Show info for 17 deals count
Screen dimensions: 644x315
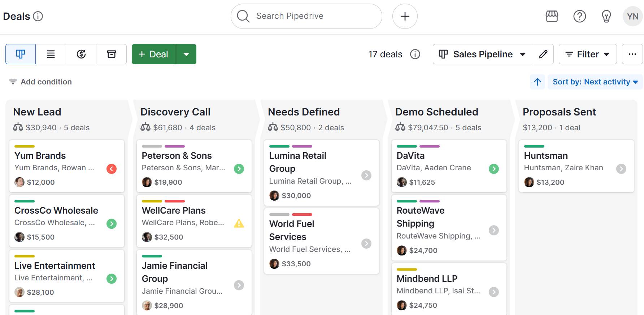(x=415, y=54)
